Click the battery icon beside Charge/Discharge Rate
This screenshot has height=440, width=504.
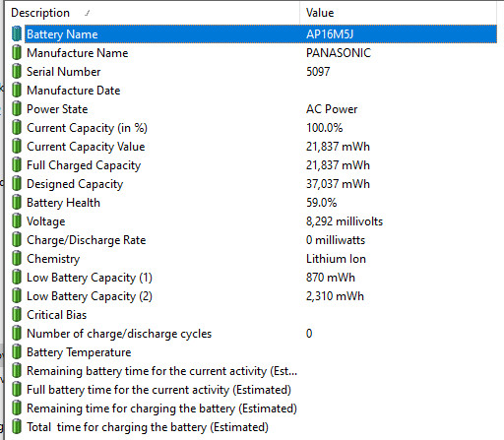point(17,239)
